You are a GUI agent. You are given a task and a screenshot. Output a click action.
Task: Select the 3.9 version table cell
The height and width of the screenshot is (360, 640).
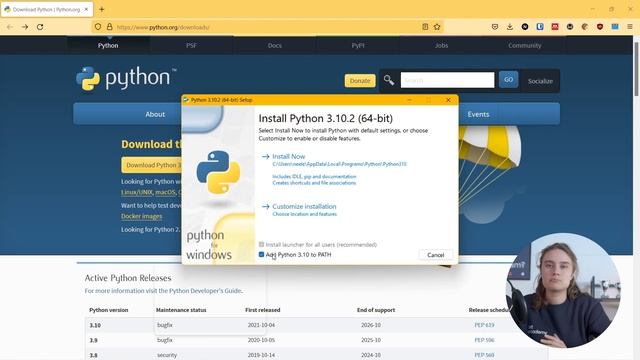(93, 340)
